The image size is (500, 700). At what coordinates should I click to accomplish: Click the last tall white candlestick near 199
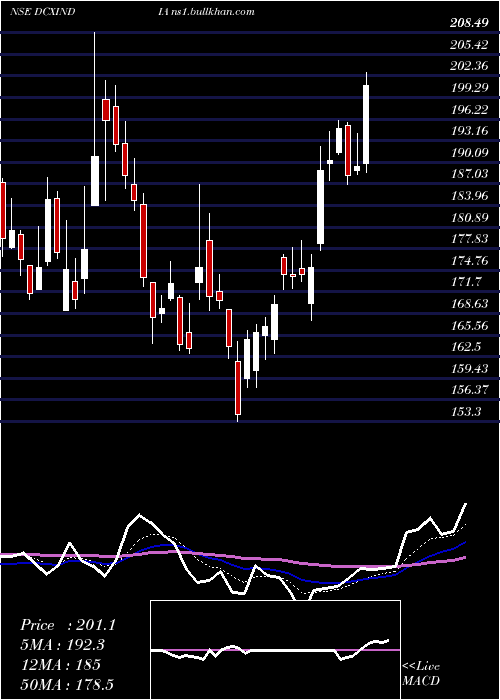(x=366, y=124)
